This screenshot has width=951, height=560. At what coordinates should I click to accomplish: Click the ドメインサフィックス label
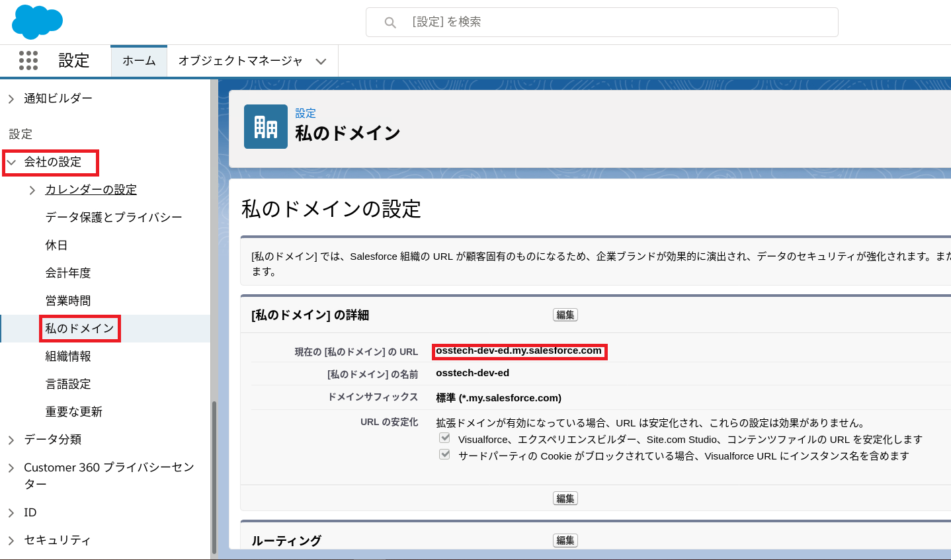pyautogui.click(x=373, y=397)
